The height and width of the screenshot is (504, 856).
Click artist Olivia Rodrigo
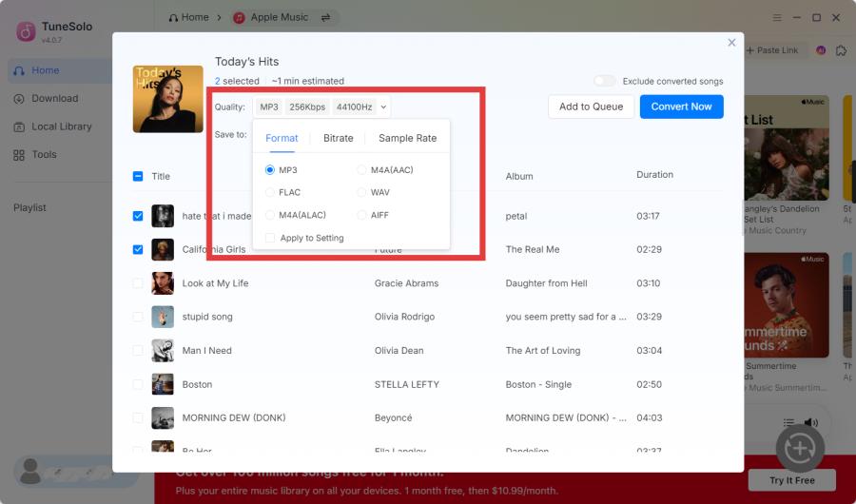tap(404, 317)
